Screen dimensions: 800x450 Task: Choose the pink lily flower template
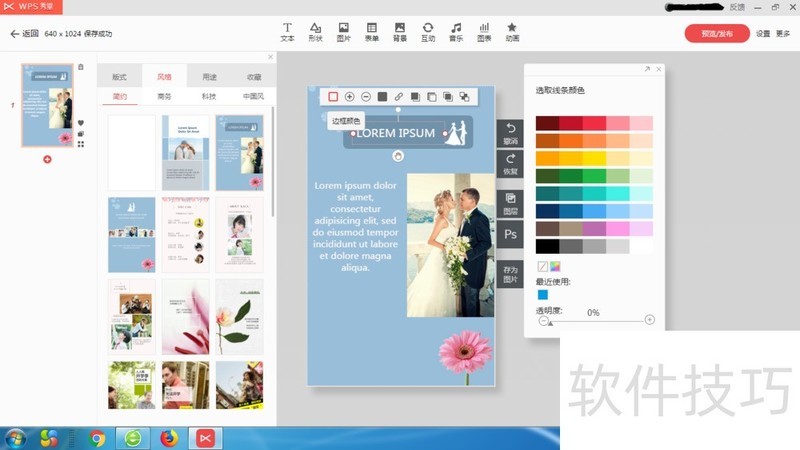186,317
